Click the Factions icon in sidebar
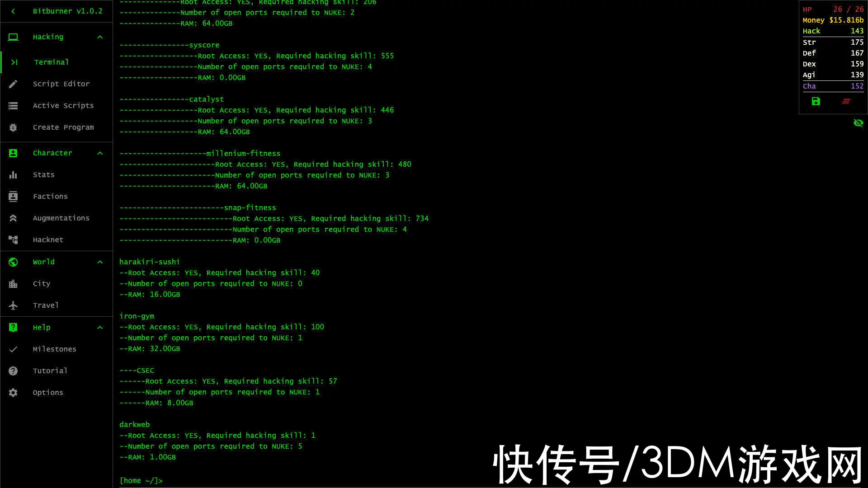 [13, 196]
